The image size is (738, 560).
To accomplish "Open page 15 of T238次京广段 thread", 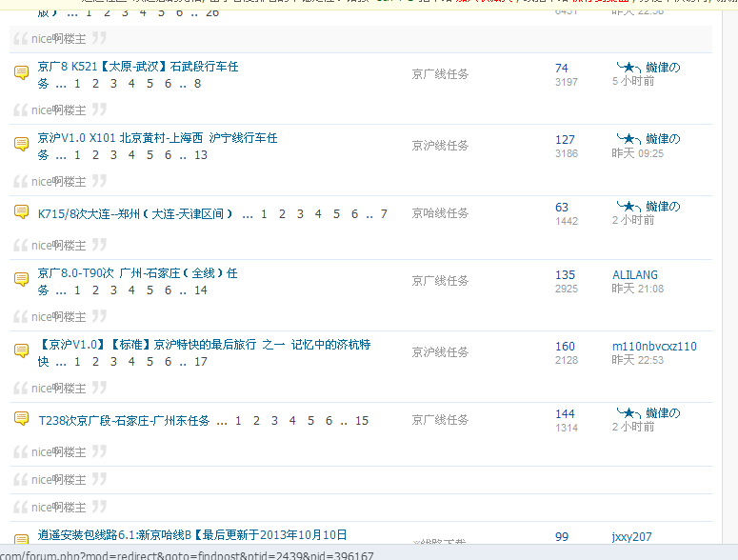I will (x=362, y=421).
